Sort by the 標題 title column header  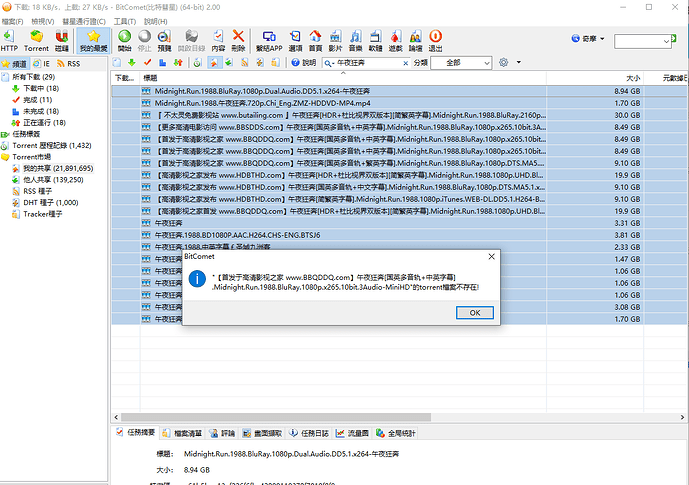[x=343, y=78]
